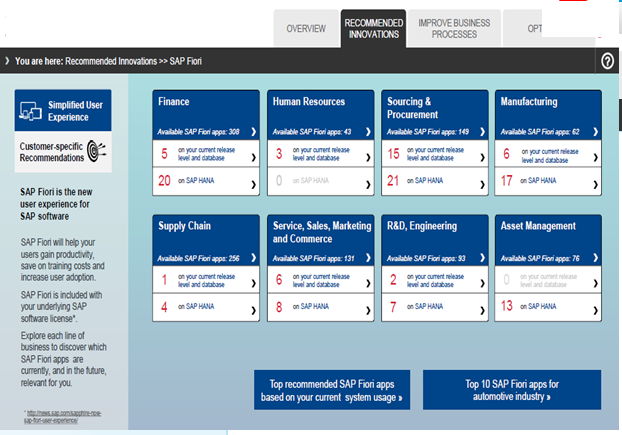Click the breadcrumb arrow before 'You are here'
Viewport: 622px width, 435px height.
[x=7, y=61]
